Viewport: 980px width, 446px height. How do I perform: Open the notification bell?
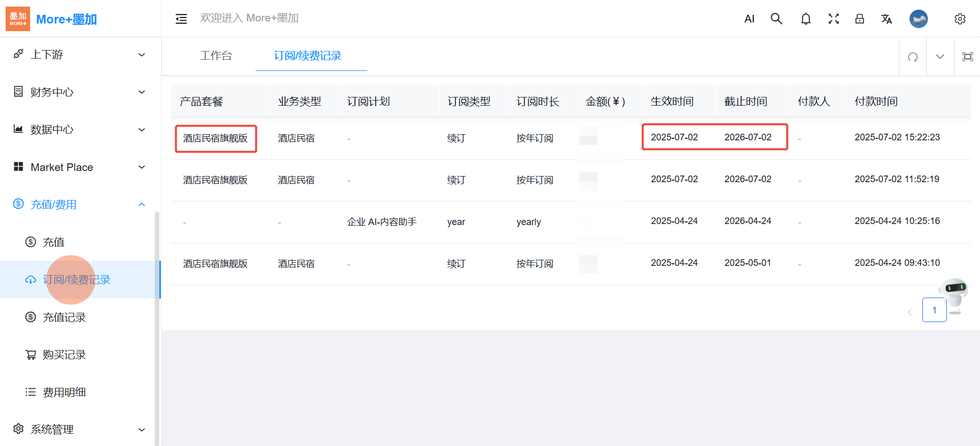pos(805,19)
